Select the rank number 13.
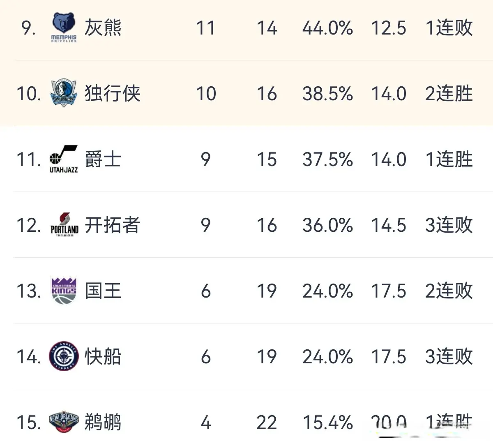The width and height of the screenshot is (493, 448). click(28, 291)
